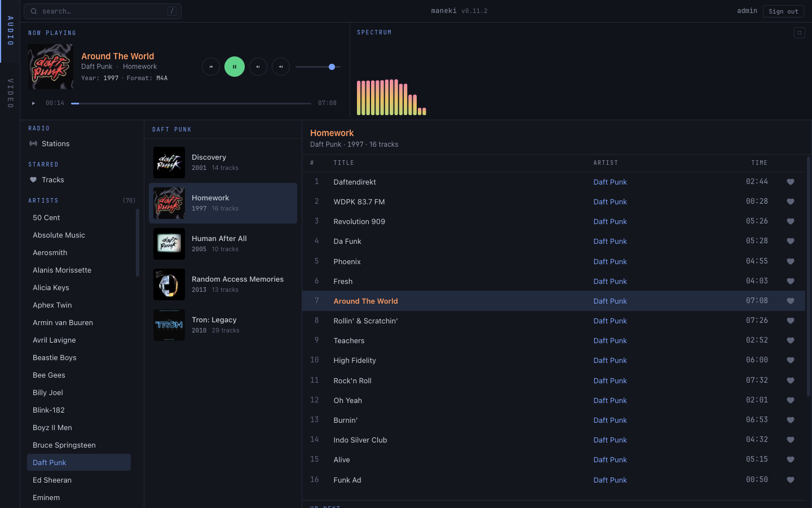812x508 pixels.
Task: Click the track list scrollbar
Action: 808,277
